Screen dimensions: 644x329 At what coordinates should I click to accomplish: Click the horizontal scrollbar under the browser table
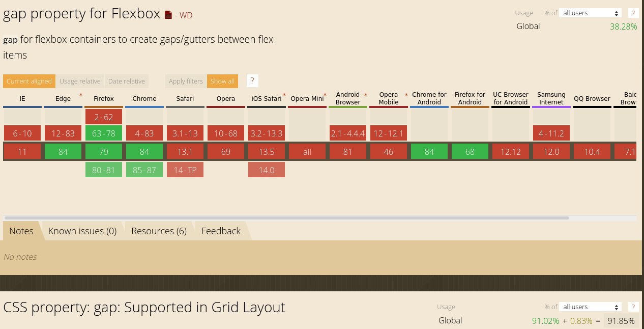(x=286, y=217)
